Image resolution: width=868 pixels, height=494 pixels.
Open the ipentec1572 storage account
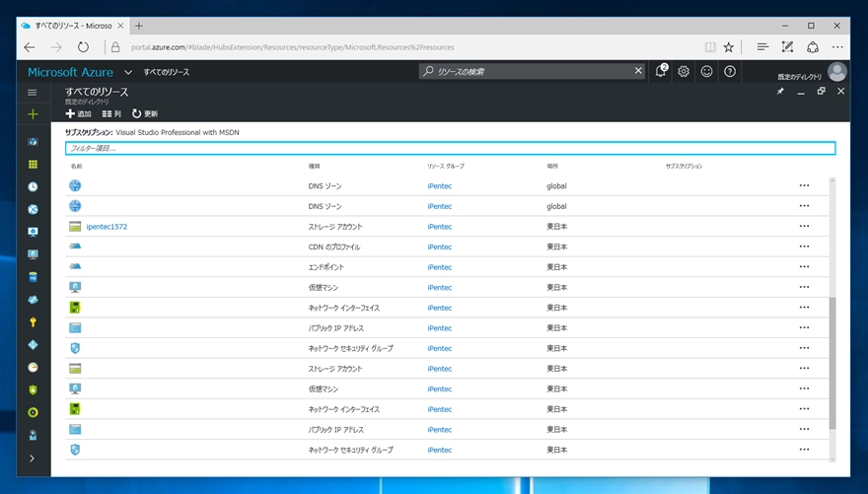[x=107, y=227]
